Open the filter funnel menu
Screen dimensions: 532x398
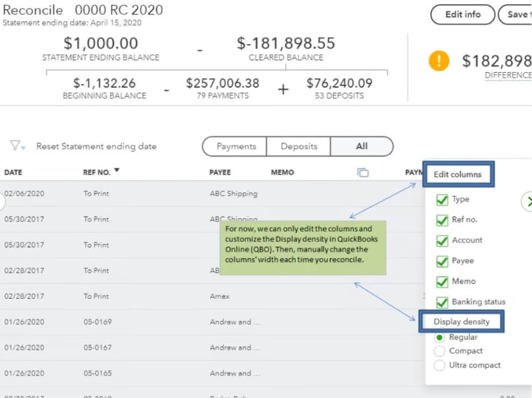coord(18,146)
